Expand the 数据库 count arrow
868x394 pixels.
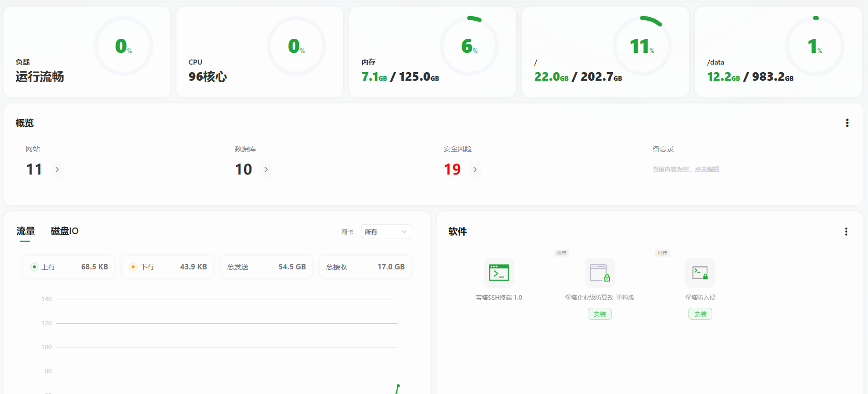[x=266, y=170]
